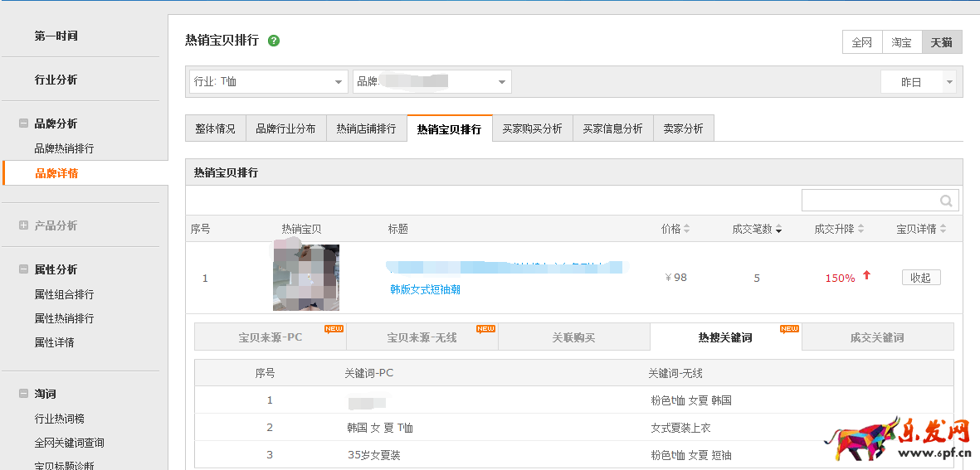Select the 全网 platform toggle
The width and height of the screenshot is (980, 470).
pyautogui.click(x=861, y=42)
